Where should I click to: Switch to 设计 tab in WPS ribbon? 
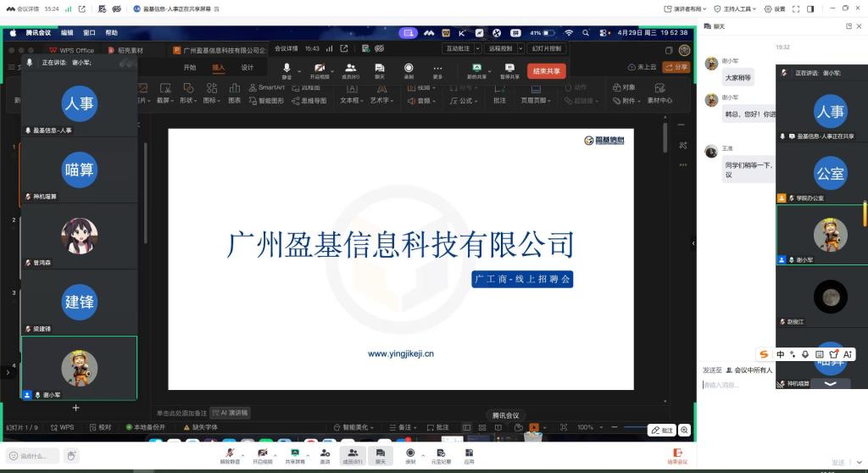pos(248,68)
